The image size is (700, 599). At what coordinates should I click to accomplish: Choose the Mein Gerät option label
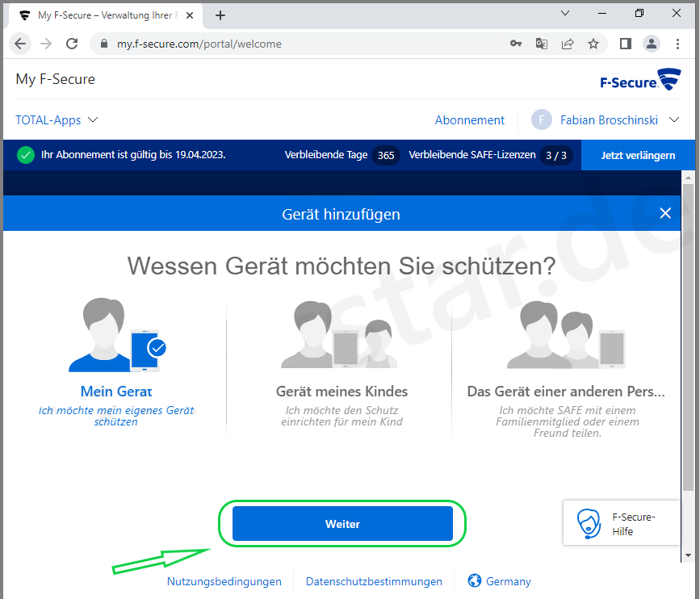click(116, 392)
